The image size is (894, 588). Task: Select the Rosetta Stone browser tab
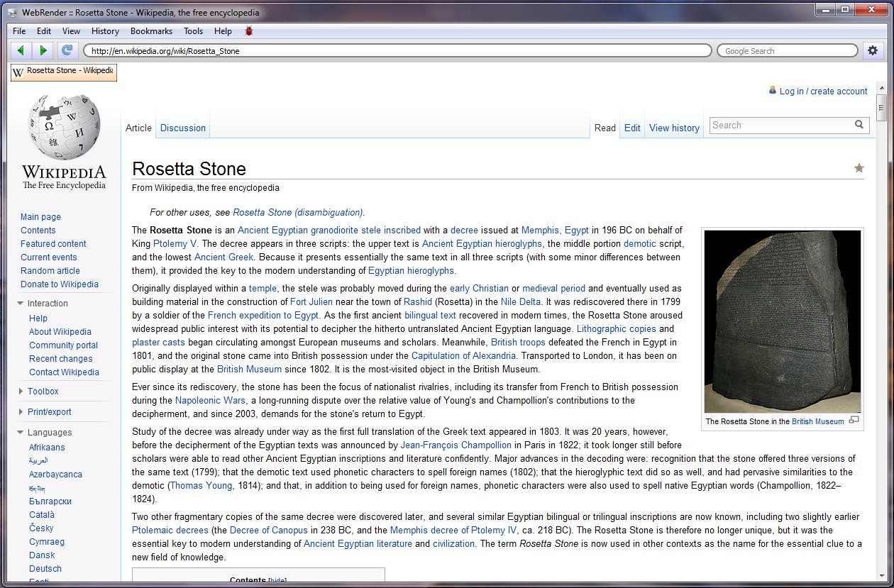pos(64,72)
